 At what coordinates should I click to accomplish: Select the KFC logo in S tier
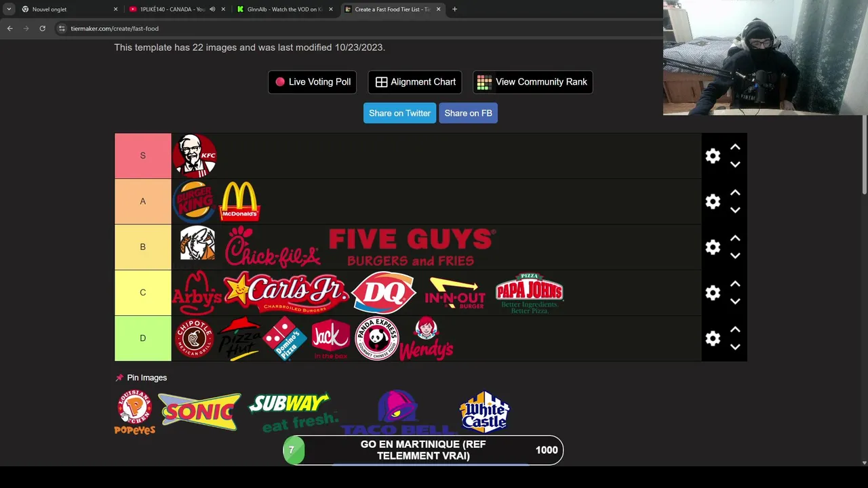pos(195,156)
